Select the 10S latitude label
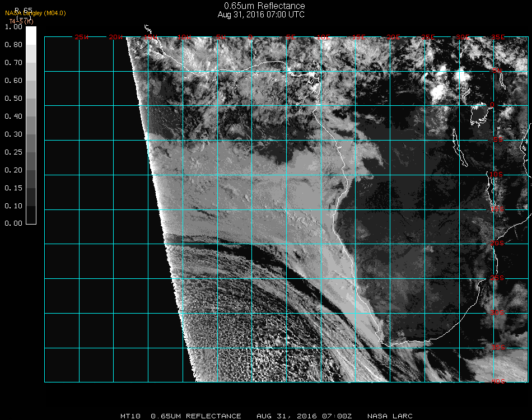The width and height of the screenshot is (532, 420). click(496, 174)
